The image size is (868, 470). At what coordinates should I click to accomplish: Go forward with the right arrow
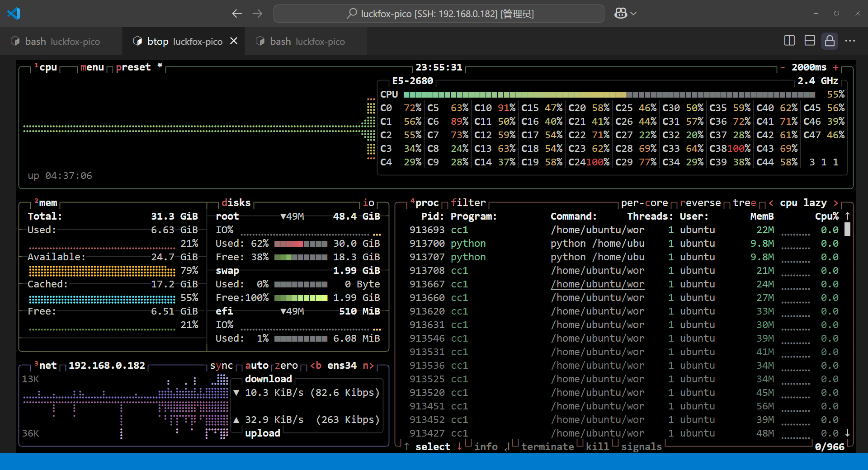258,14
